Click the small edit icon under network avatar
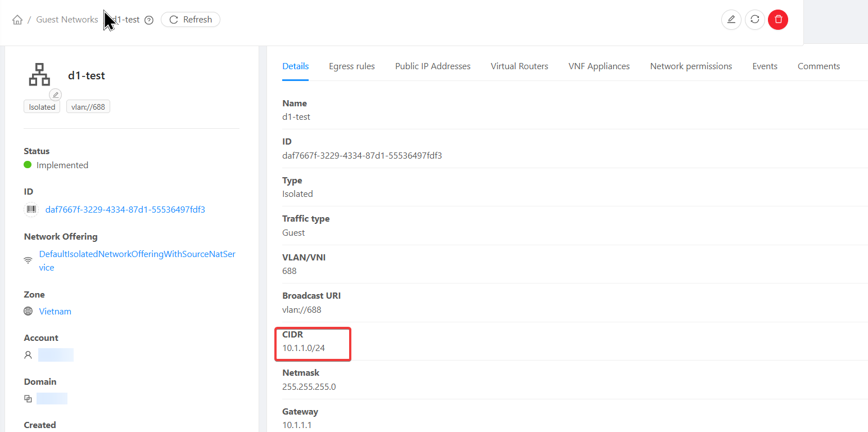The height and width of the screenshot is (432, 868). (x=55, y=94)
